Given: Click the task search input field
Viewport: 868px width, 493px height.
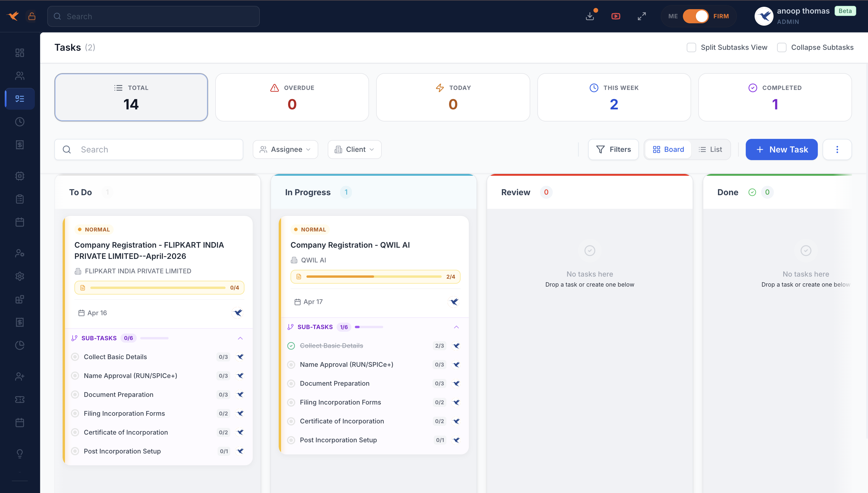Looking at the screenshot, I should (149, 149).
